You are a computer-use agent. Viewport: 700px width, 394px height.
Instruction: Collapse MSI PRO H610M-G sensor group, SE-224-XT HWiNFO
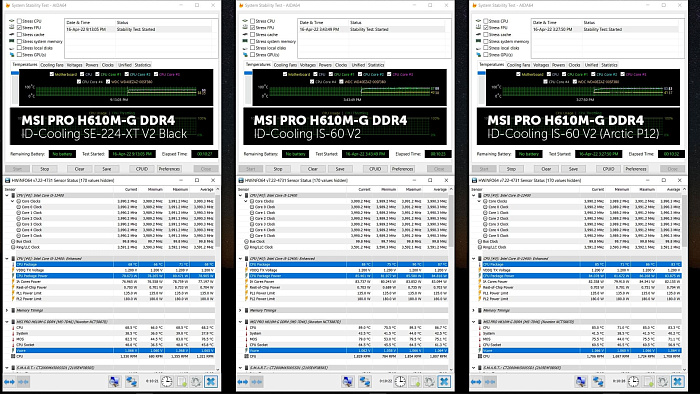pyautogui.click(x=7, y=322)
